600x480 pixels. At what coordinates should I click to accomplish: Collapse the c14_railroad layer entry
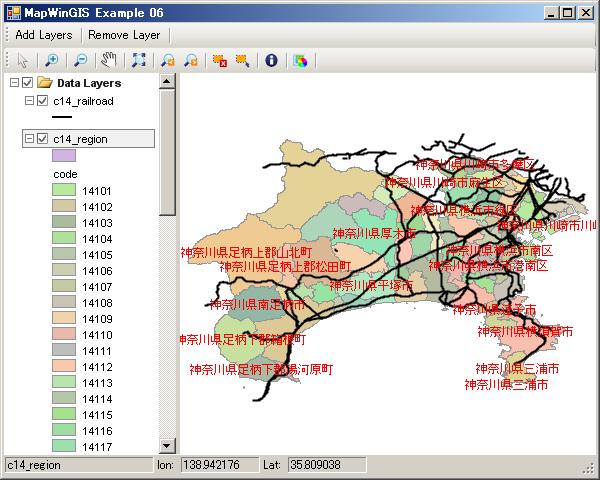click(29, 101)
